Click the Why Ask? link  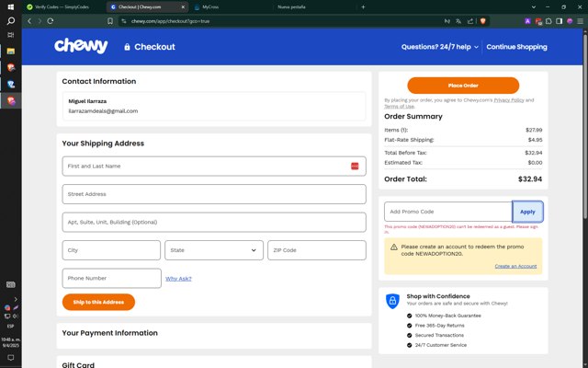178,278
